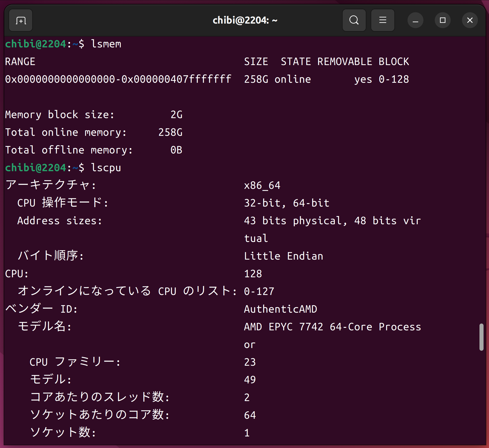Click the terminal vertical scrollbar thumb

(x=481, y=337)
